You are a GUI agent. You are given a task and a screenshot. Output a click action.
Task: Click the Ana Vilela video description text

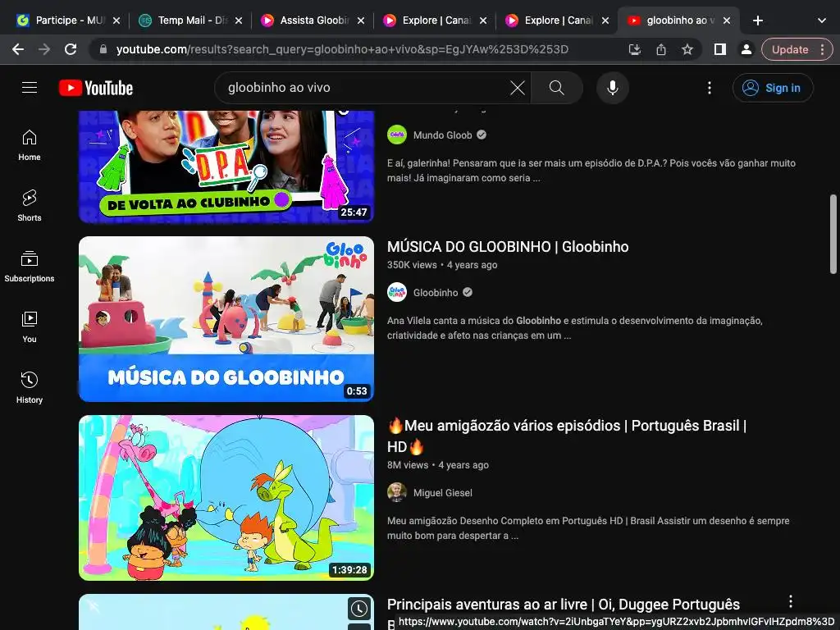pyautogui.click(x=575, y=328)
